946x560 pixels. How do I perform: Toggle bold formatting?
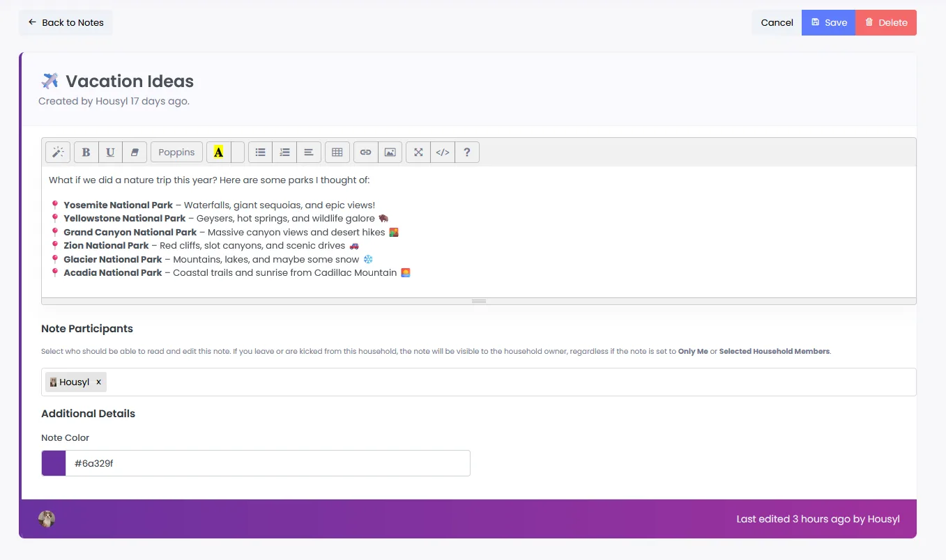click(x=86, y=153)
